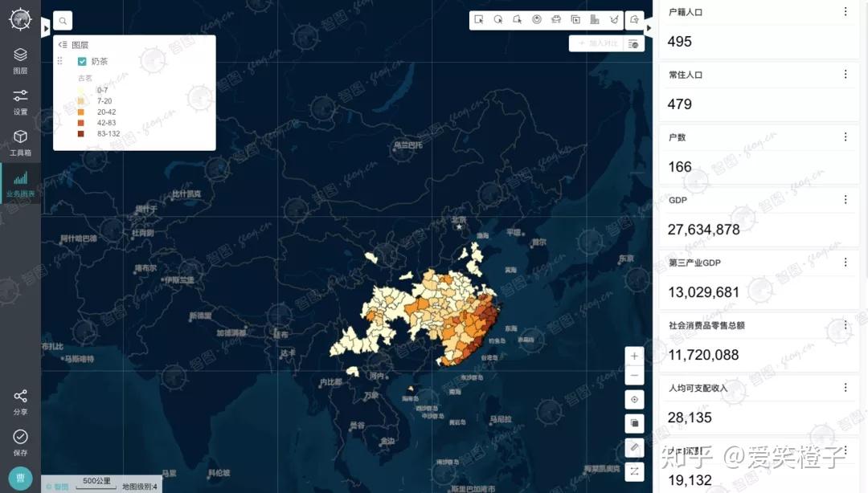Open the 第三产业GDP card options menu
The image size is (868, 493).
click(x=845, y=262)
